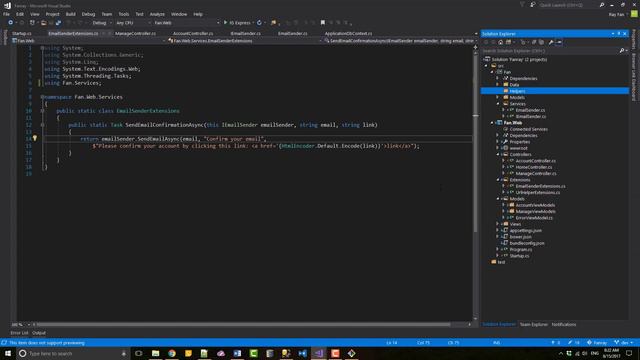
Task: Select bundleconfig.json in Solution Explorer
Action: pos(527,243)
